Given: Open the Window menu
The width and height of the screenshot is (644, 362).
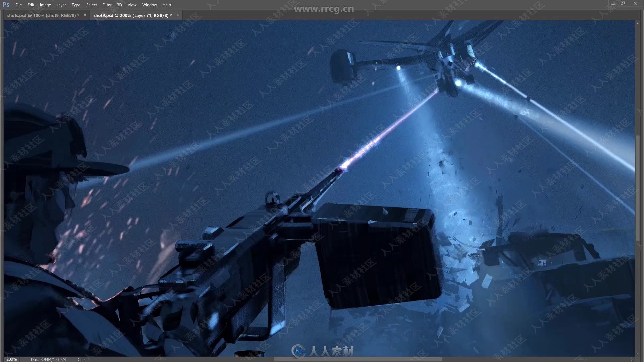Looking at the screenshot, I should click(x=150, y=5).
